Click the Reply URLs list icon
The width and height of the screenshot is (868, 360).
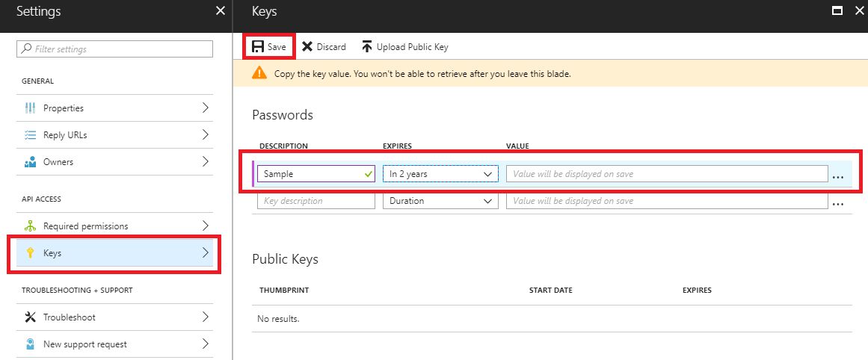31,135
